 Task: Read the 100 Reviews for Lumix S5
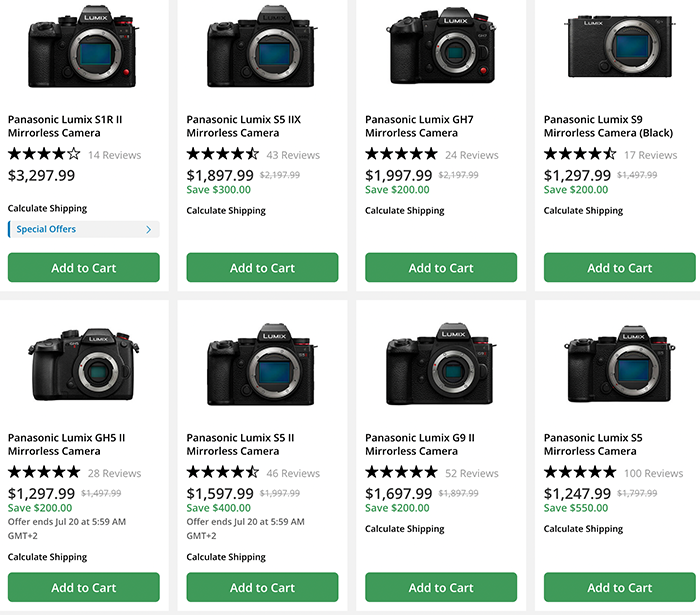(653, 473)
